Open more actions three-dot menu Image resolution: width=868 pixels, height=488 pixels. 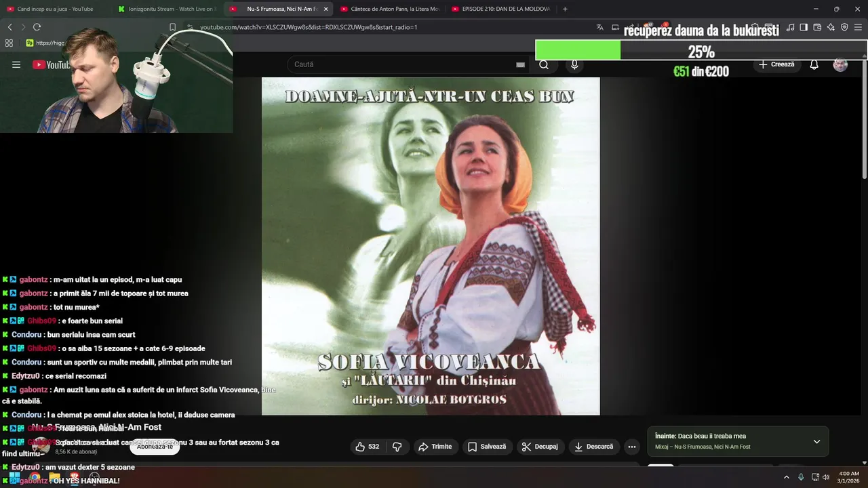[x=632, y=447]
